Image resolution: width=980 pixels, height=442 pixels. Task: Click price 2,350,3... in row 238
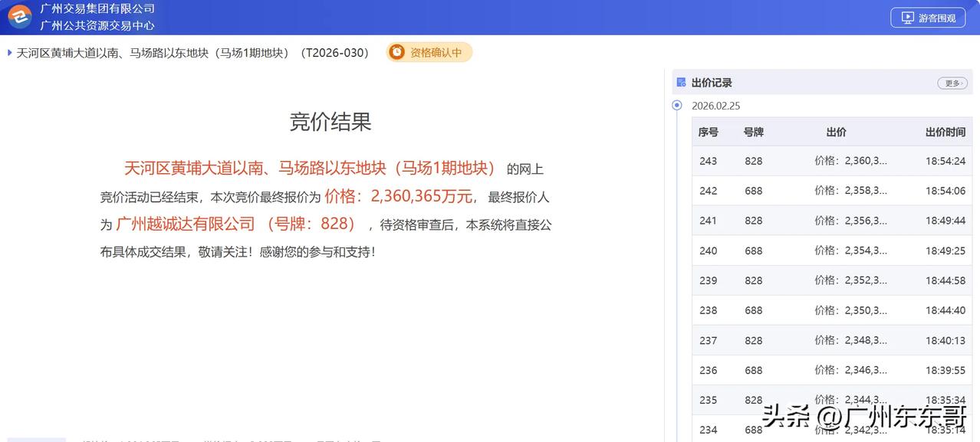pyautogui.click(x=850, y=310)
